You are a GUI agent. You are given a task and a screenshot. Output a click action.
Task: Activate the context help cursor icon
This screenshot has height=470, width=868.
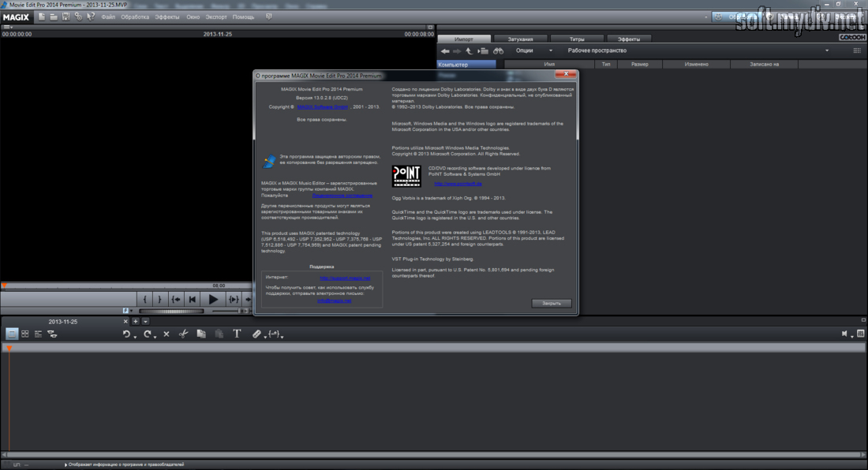[91, 17]
